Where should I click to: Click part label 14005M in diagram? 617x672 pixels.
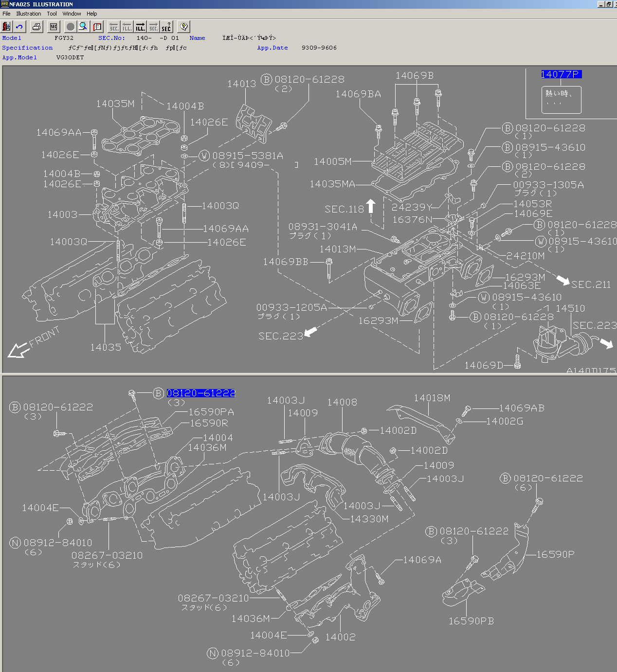[x=332, y=161]
